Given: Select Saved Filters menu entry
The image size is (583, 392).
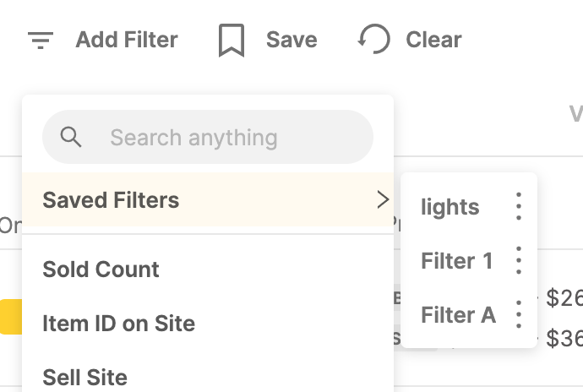Looking at the screenshot, I should coord(208,199).
